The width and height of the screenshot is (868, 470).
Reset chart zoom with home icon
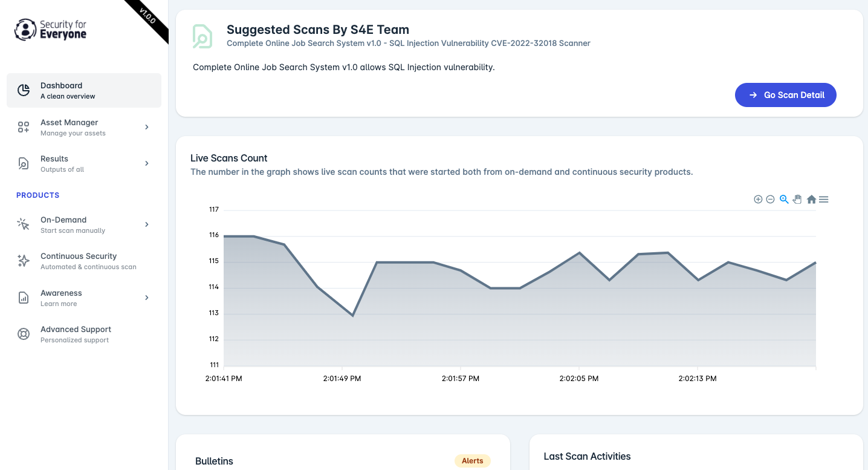pyautogui.click(x=811, y=199)
